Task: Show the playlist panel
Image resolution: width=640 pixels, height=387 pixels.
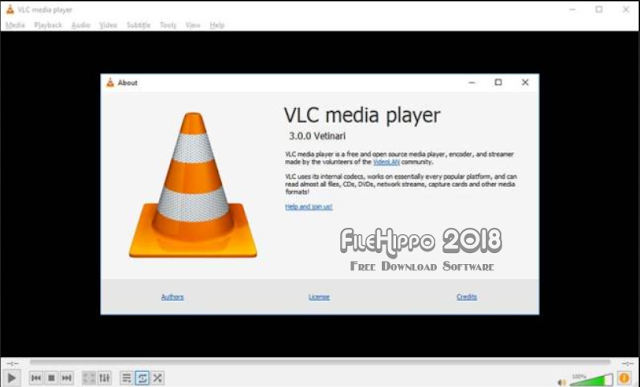Action: click(x=127, y=378)
